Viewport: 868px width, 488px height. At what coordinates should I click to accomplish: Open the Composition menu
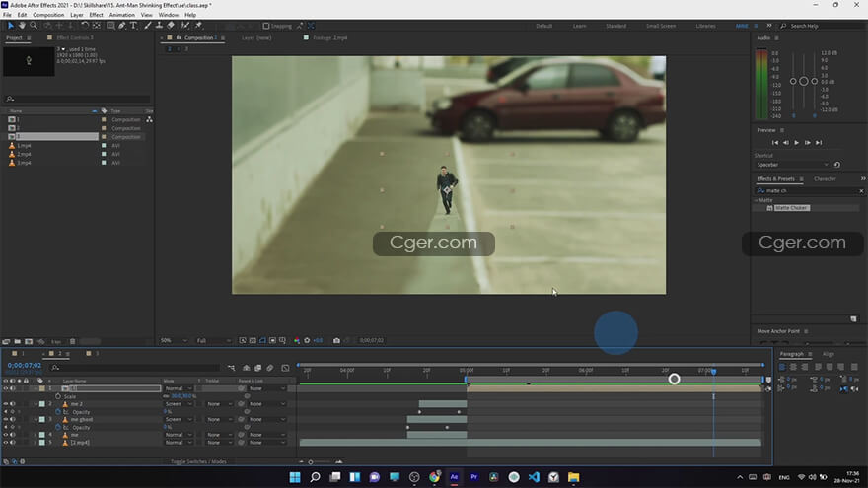click(x=48, y=15)
